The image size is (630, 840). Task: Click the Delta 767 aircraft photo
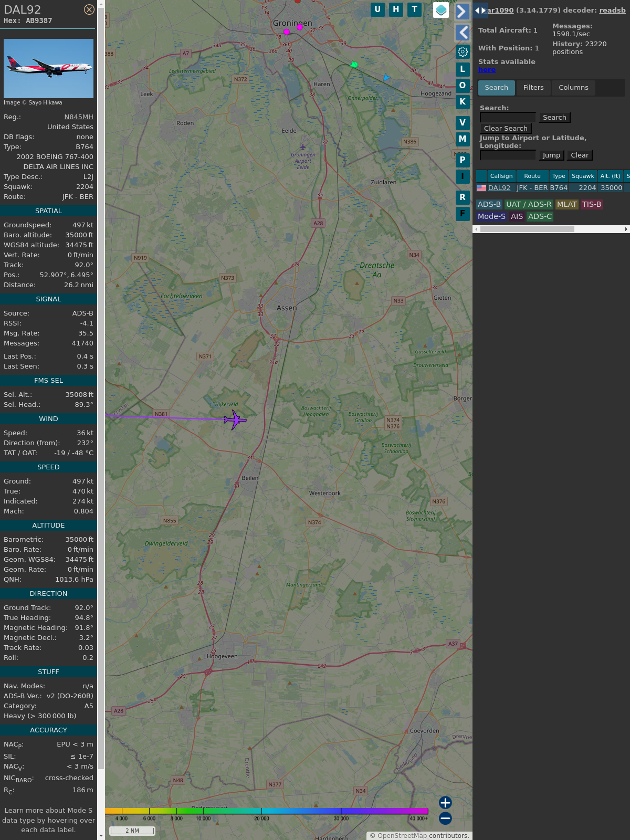pyautogui.click(x=48, y=68)
